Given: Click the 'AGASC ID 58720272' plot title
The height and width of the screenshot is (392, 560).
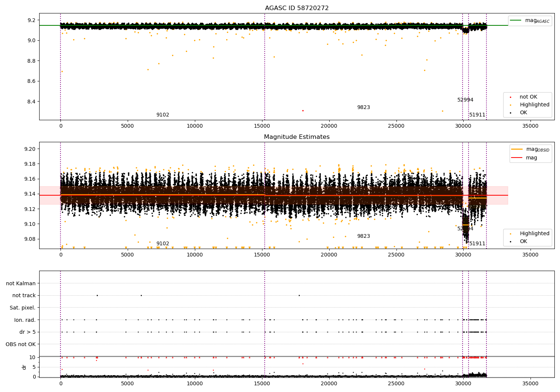Looking at the screenshot, I should pyautogui.click(x=297, y=8).
